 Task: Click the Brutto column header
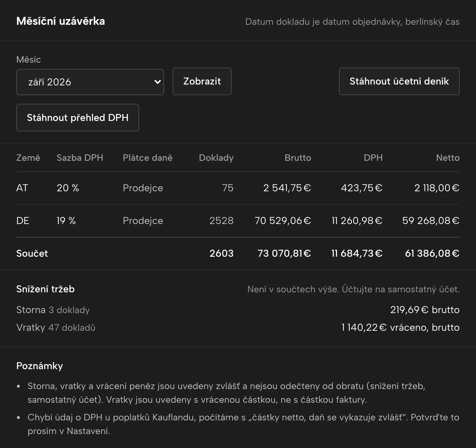coord(298,158)
